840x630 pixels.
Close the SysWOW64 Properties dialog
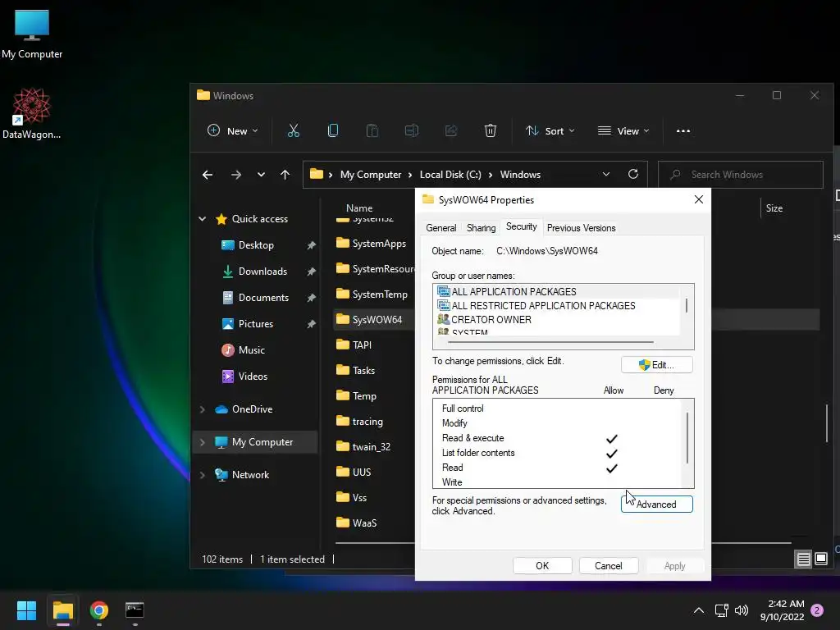(699, 199)
